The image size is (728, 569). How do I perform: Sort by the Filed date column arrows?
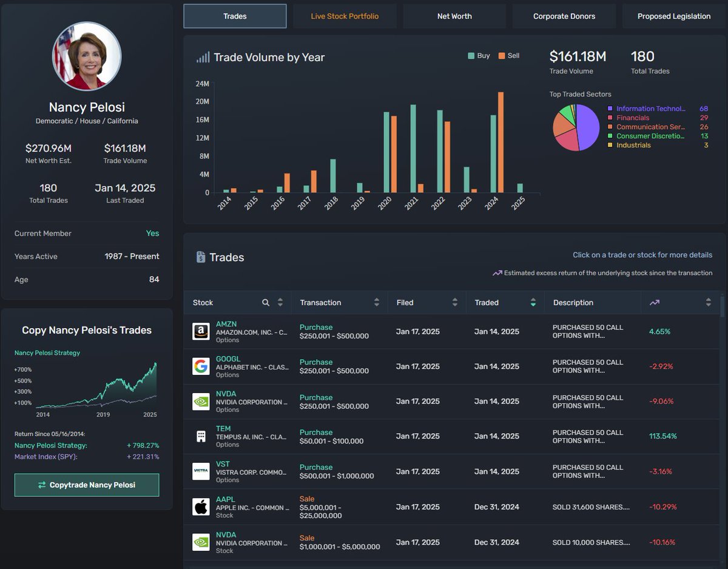click(455, 302)
